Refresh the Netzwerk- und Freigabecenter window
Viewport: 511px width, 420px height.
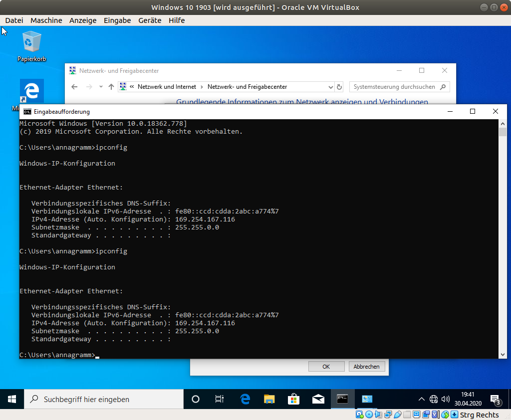tap(339, 87)
